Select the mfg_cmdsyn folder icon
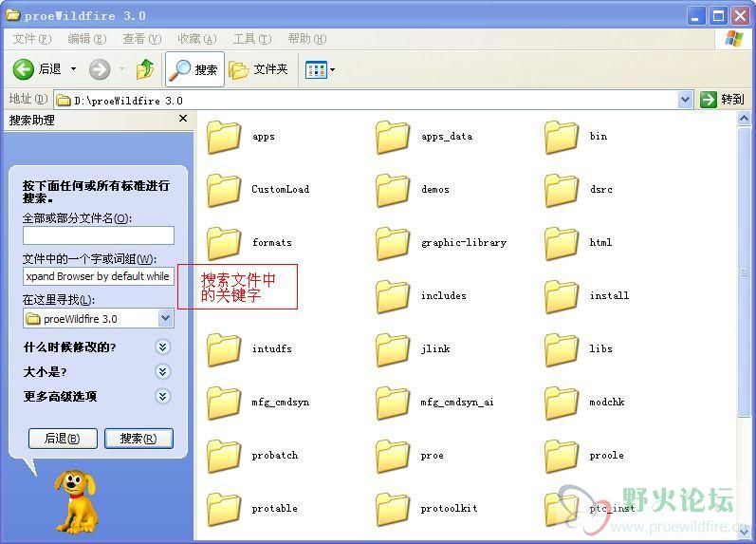Image resolution: width=756 pixels, height=544 pixels. (x=224, y=403)
